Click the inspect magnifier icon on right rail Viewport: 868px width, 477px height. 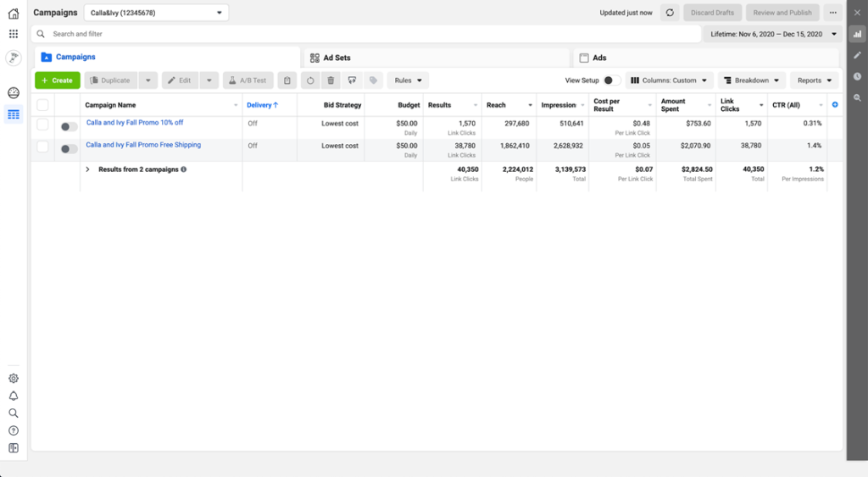(x=857, y=98)
